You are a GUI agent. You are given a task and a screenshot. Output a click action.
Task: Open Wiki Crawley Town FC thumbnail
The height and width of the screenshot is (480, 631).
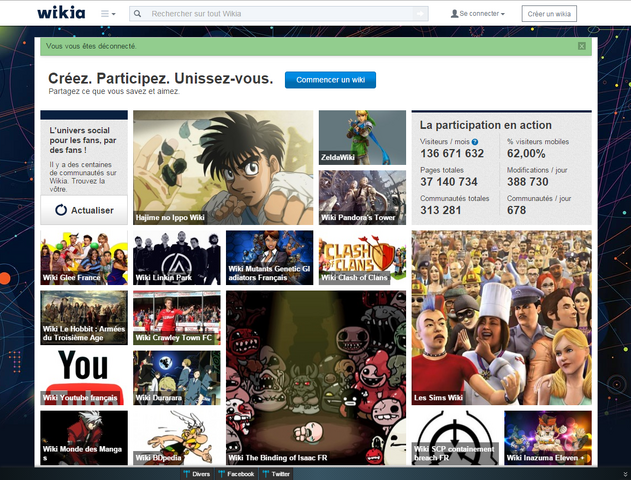(x=177, y=317)
